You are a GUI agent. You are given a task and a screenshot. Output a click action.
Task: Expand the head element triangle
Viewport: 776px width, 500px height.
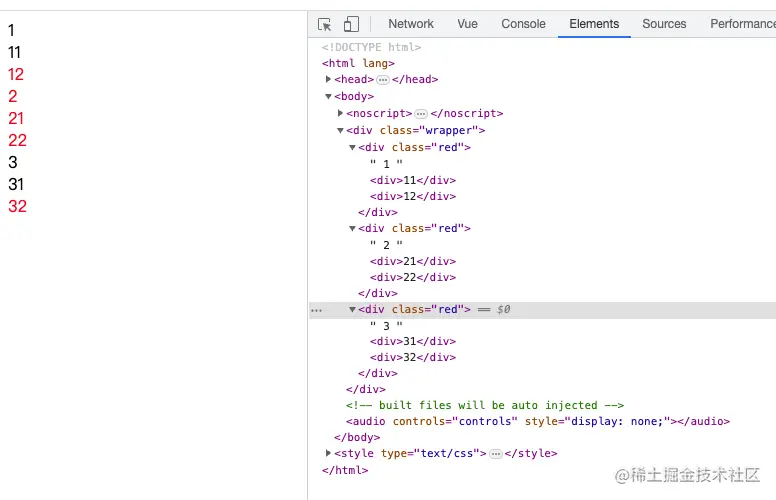pyautogui.click(x=328, y=79)
